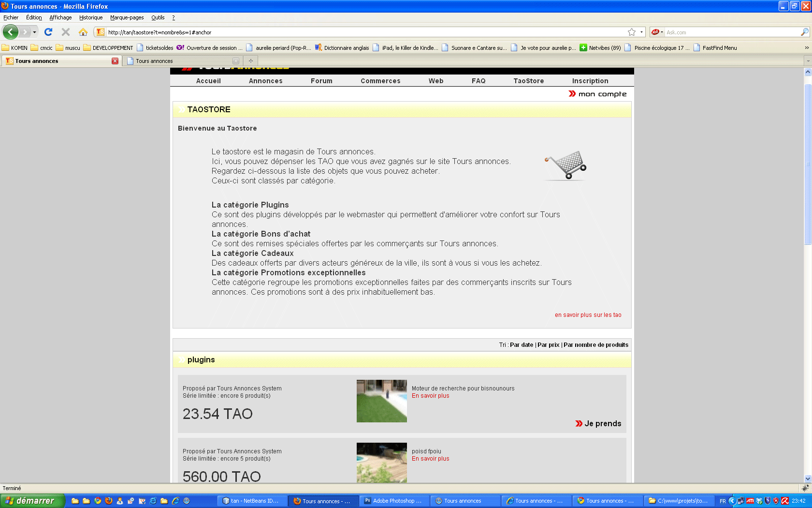This screenshot has width=812, height=508.
Task: Switch to the second Tours annonces tab
Action: [x=179, y=61]
